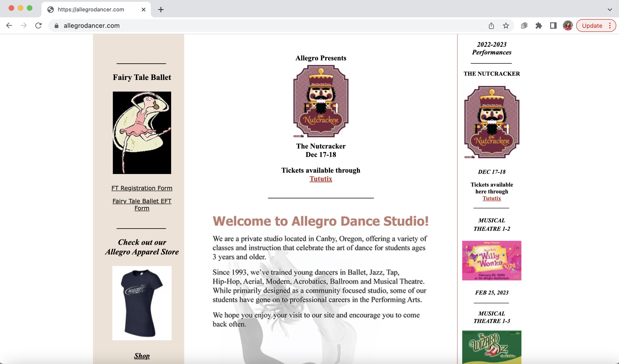The image size is (619, 364).
Task: Close the allegrodancer.com tab
Action: pyautogui.click(x=144, y=10)
